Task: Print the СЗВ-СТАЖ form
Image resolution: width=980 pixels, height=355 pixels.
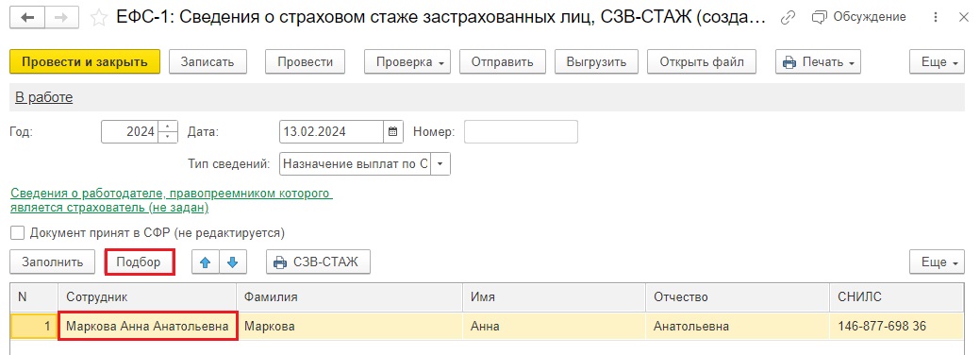Action: pyautogui.click(x=319, y=262)
